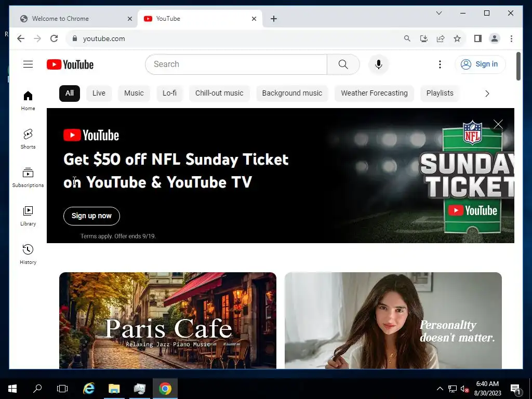Close the YouTube tab

[254, 19]
